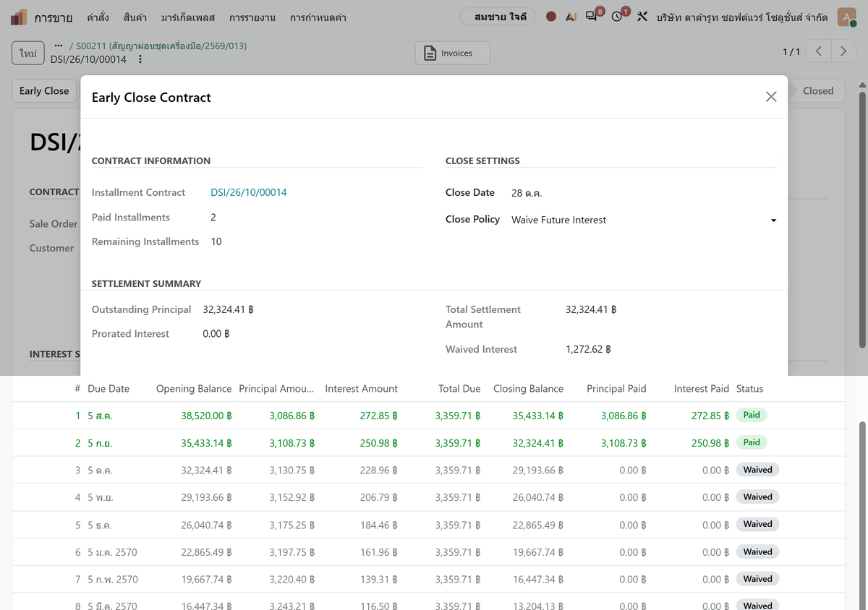Open the clock activities icon
868x610 pixels.
pos(618,16)
